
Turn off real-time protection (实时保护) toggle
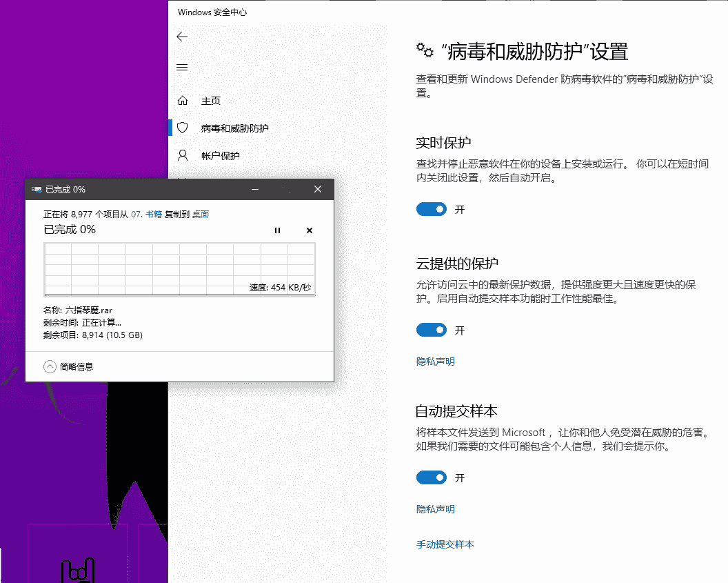432,210
